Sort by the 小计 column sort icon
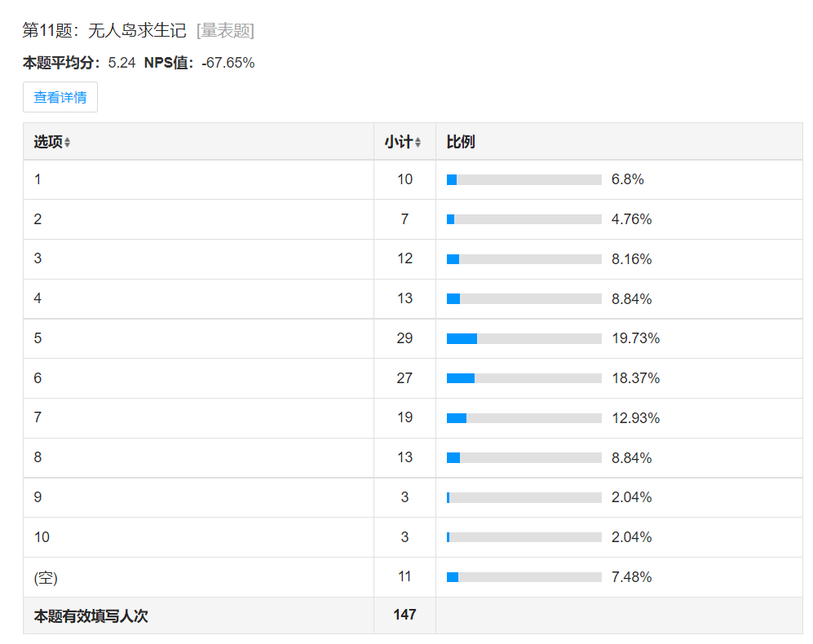The height and width of the screenshot is (644, 813). (418, 143)
